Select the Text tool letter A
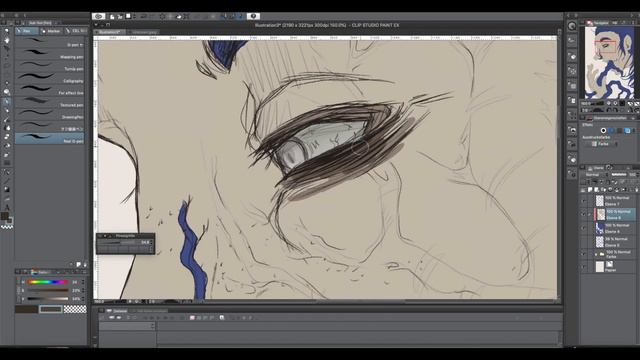 point(7,207)
